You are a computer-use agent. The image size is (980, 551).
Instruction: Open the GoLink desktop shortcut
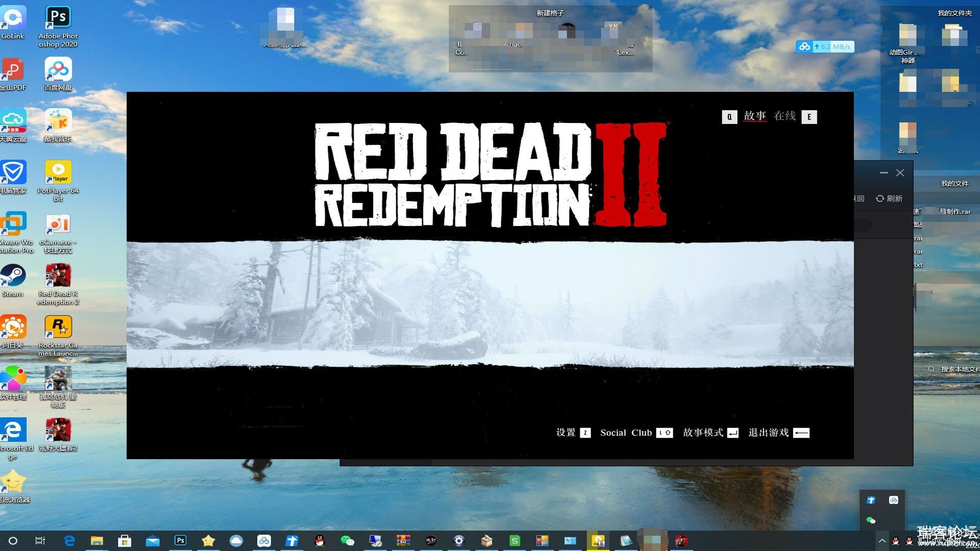tap(13, 22)
